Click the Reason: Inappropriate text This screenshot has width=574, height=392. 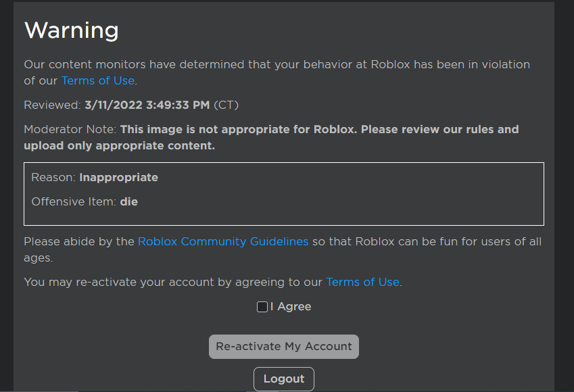[95, 178]
